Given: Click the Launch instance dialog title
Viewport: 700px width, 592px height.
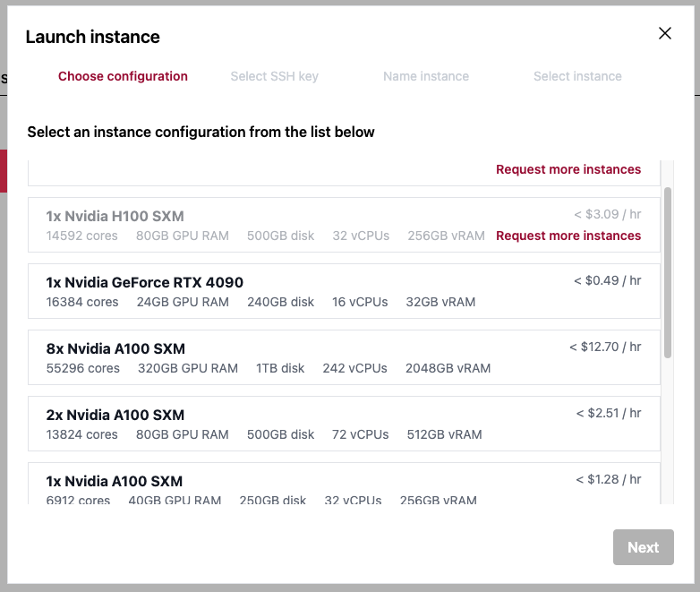Looking at the screenshot, I should tap(93, 37).
